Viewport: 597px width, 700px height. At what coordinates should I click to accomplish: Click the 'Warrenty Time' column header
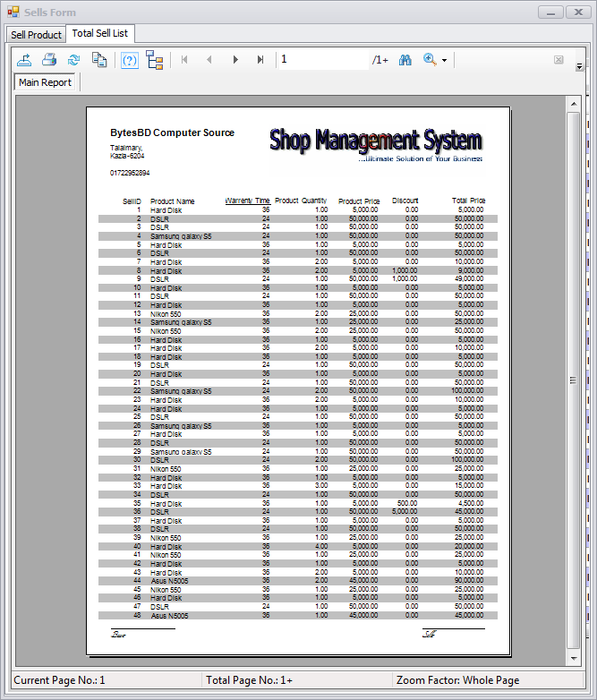pos(247,201)
